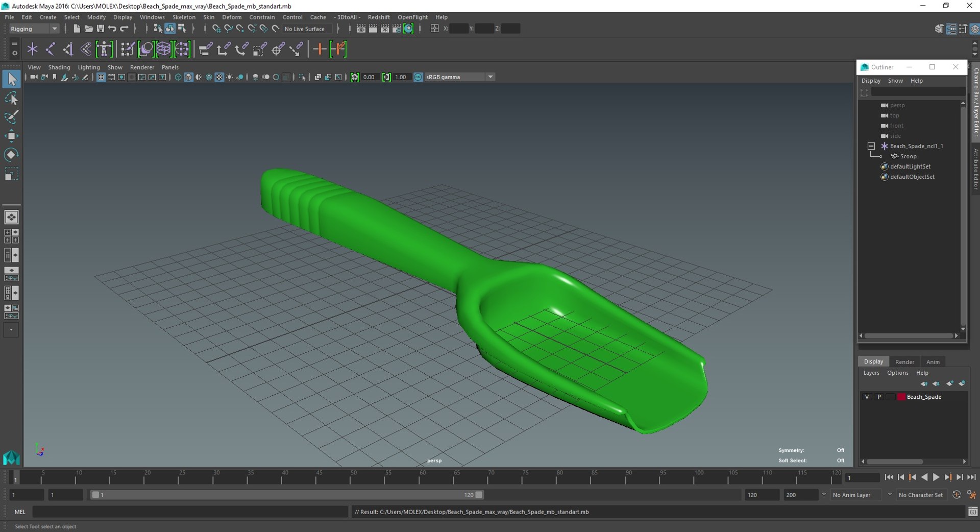Collapse Beach_Spade_ncl1_1 in Outliner
Viewport: 980px width, 532px height.
(871, 146)
